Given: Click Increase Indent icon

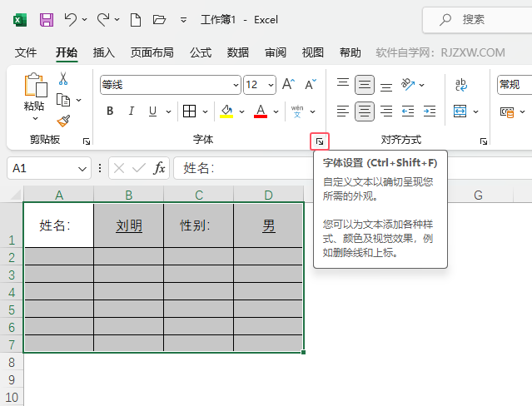Looking at the screenshot, I should coord(430,111).
